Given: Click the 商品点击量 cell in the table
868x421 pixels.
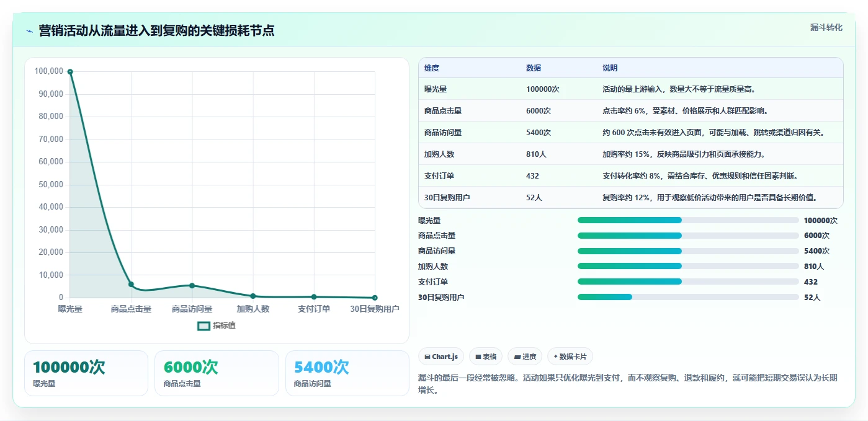Looking at the screenshot, I should [443, 111].
